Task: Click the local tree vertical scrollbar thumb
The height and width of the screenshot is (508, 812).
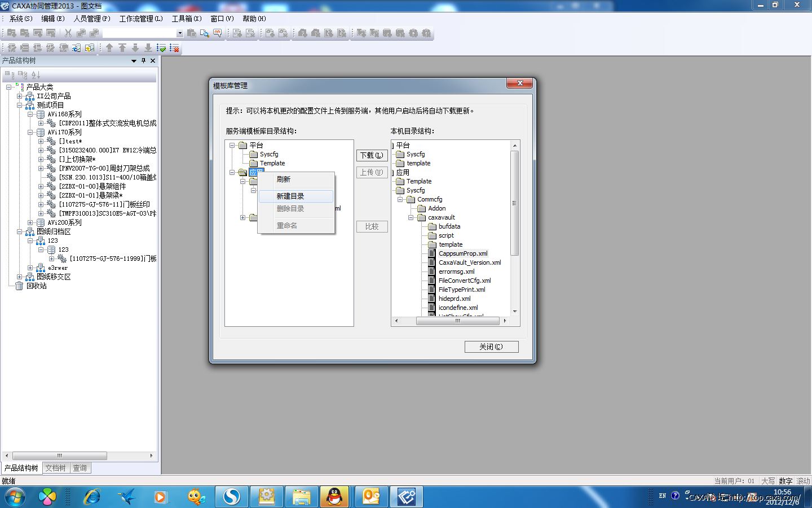Action: coord(514,203)
